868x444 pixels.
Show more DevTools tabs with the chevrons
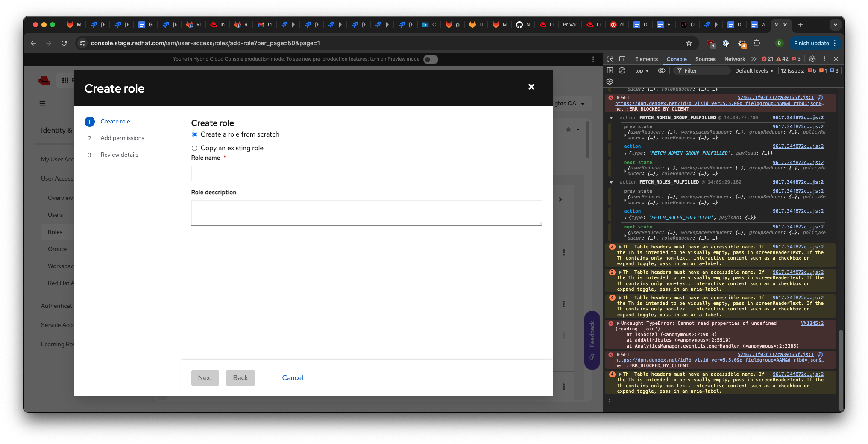(754, 59)
